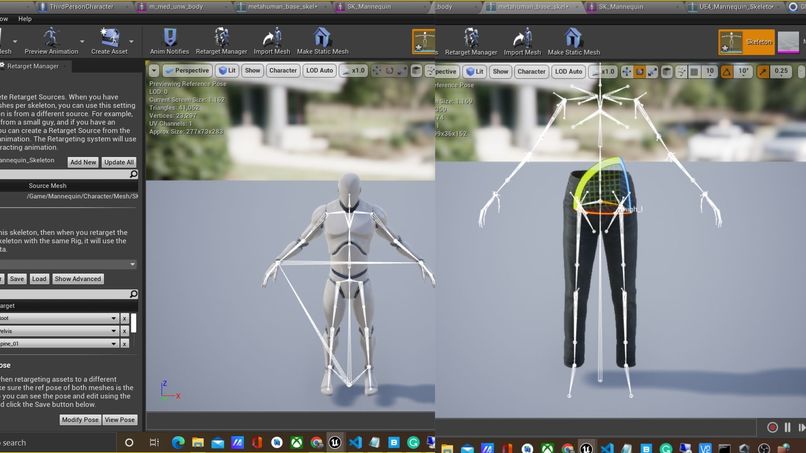
Task: Click Load rig button
Action: [39, 279]
